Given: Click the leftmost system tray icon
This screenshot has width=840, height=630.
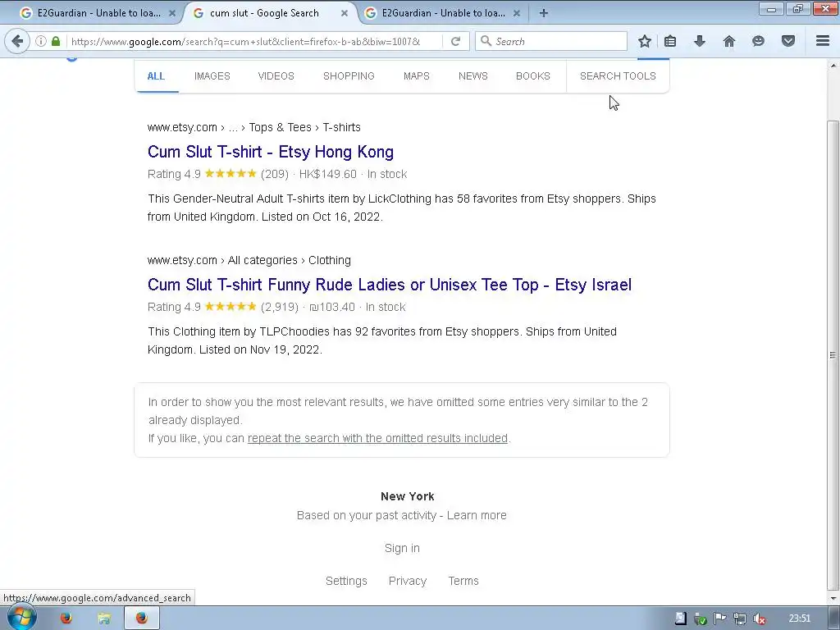Looking at the screenshot, I should click(x=680, y=619).
